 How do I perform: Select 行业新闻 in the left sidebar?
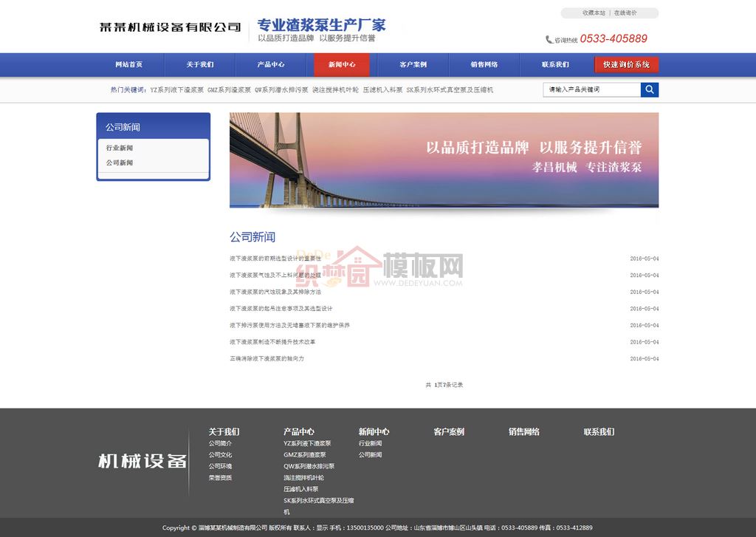click(x=120, y=148)
